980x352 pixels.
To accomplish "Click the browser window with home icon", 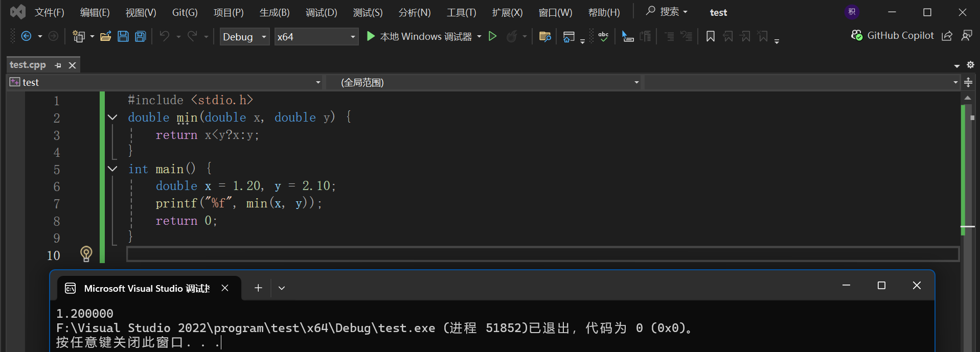I will point(568,37).
